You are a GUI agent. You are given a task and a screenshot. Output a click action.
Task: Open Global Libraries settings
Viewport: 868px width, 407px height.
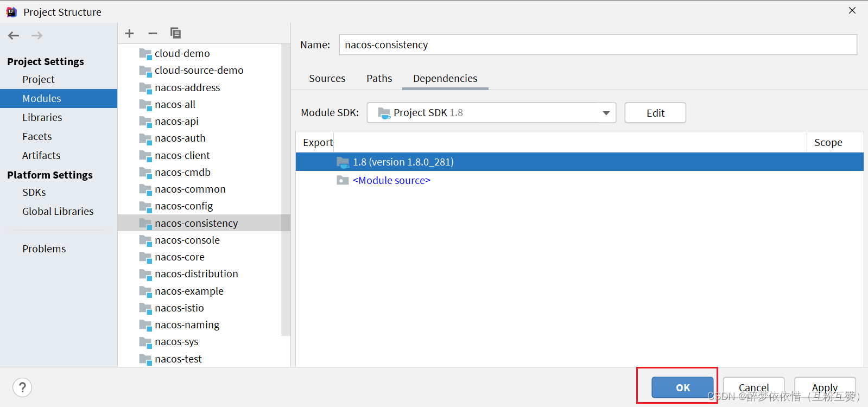pyautogui.click(x=58, y=212)
